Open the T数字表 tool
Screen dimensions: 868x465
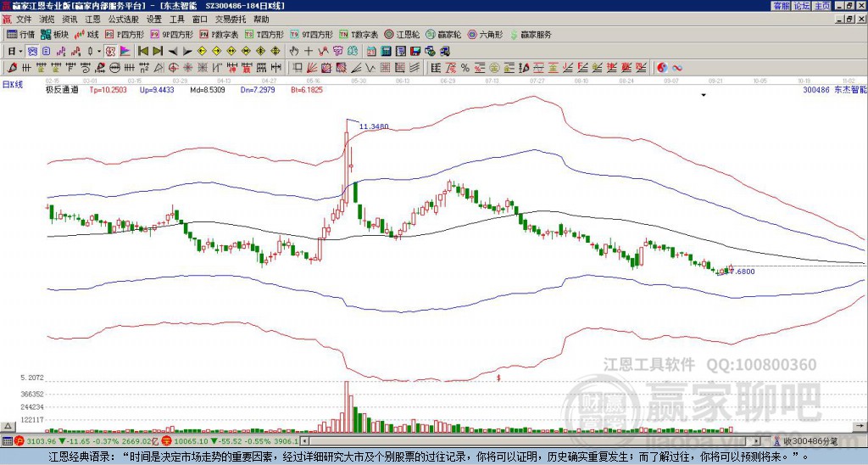tap(359, 34)
